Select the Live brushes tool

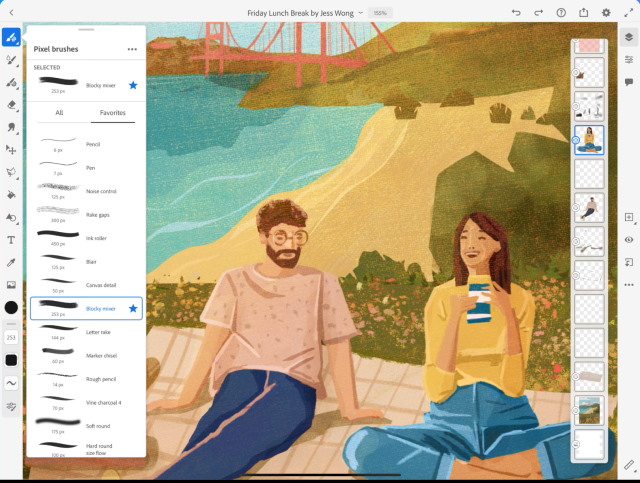click(11, 60)
